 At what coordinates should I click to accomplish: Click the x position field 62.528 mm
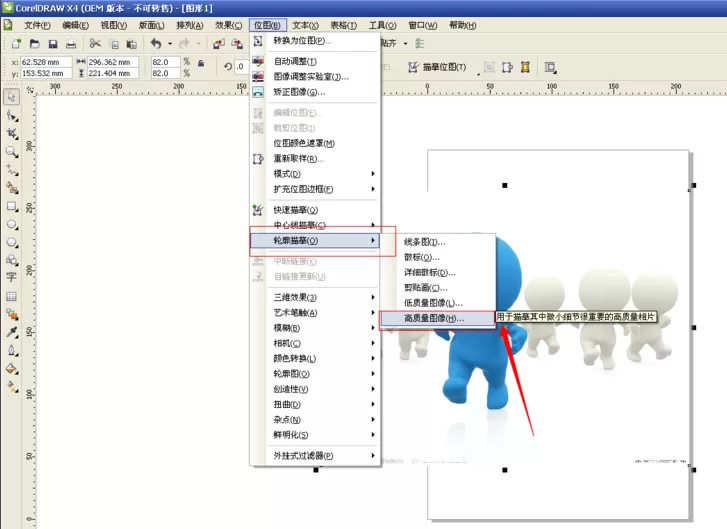[46, 62]
